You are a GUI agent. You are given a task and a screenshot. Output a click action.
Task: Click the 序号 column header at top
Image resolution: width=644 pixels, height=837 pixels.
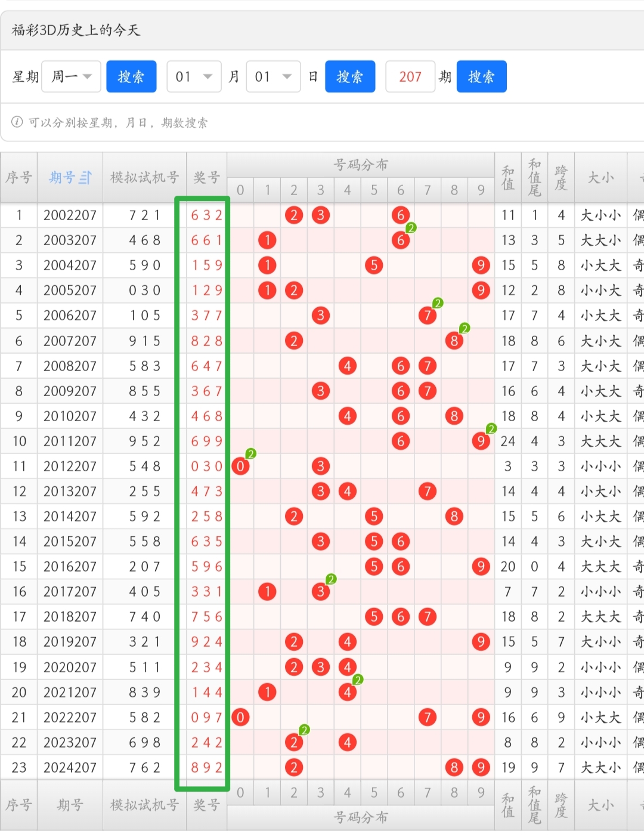point(19,177)
